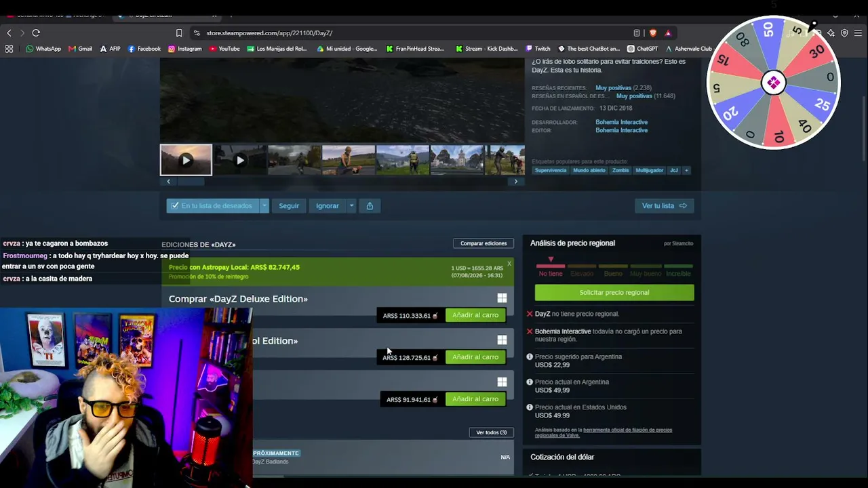
Task: Click info icon beside Precio sugerido para Argentina
Action: [x=530, y=357]
